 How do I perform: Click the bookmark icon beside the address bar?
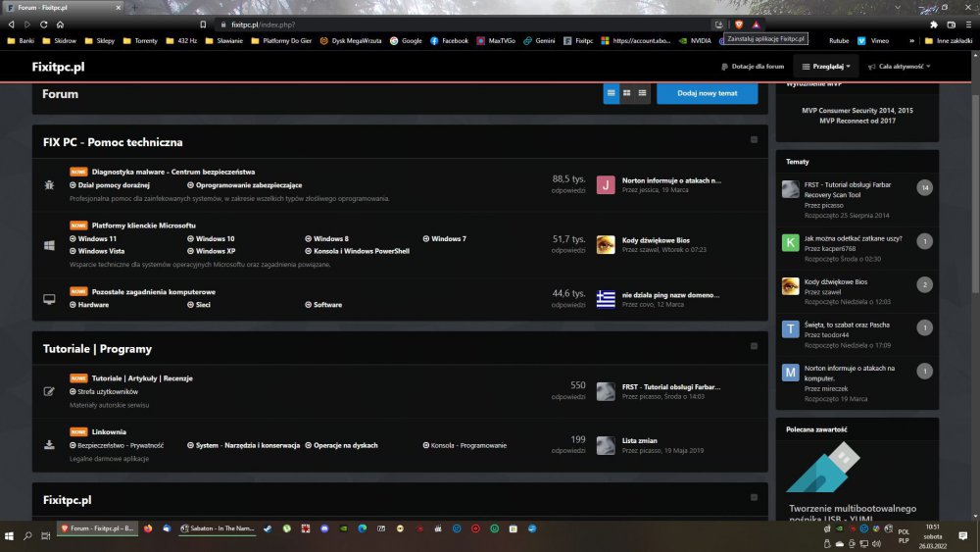202,24
